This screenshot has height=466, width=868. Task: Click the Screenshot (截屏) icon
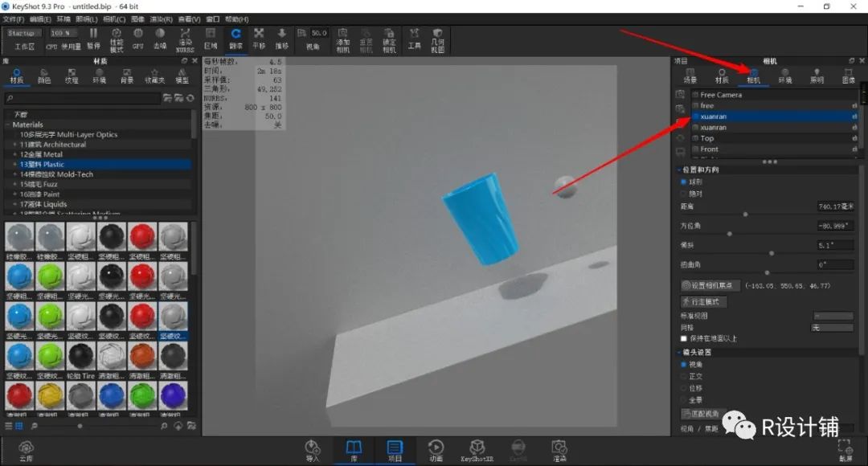pos(845,451)
